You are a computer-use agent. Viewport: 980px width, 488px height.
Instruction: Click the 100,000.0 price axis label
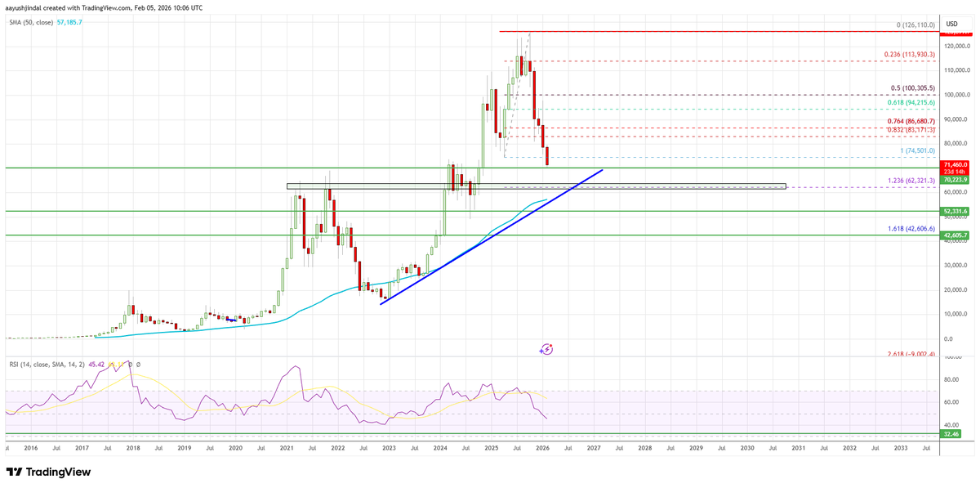(x=957, y=95)
